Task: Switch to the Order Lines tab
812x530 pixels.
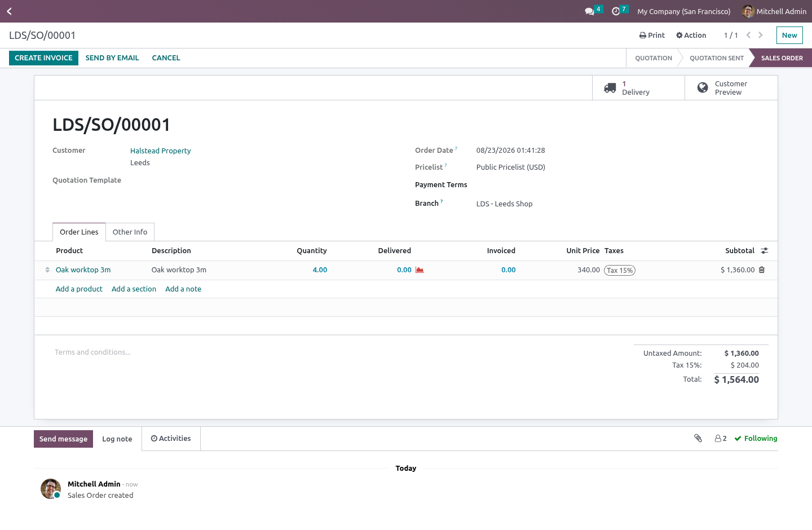Action: click(79, 232)
